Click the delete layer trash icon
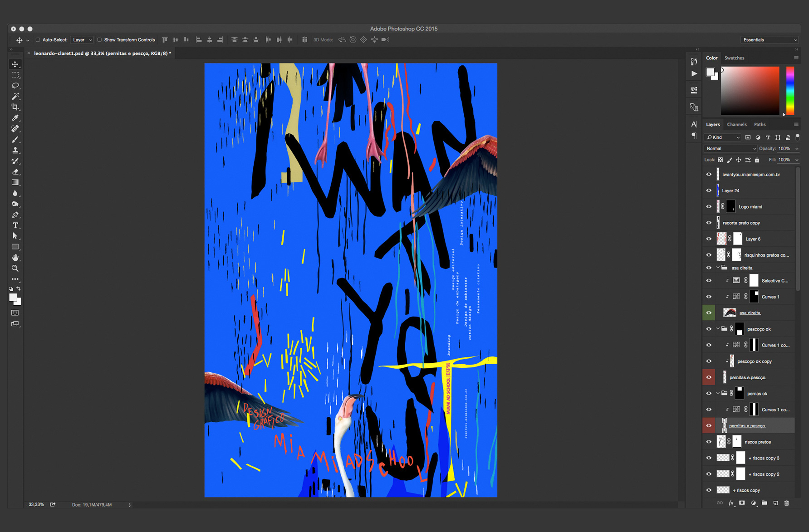Image resolution: width=809 pixels, height=532 pixels. coord(787,503)
